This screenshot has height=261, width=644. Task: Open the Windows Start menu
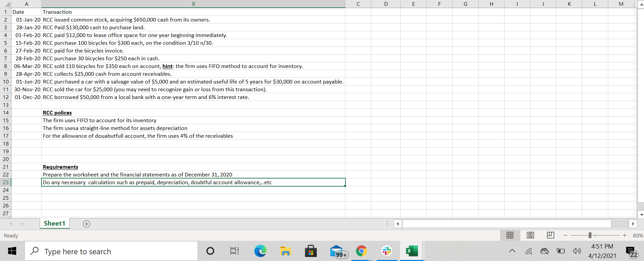(12, 251)
